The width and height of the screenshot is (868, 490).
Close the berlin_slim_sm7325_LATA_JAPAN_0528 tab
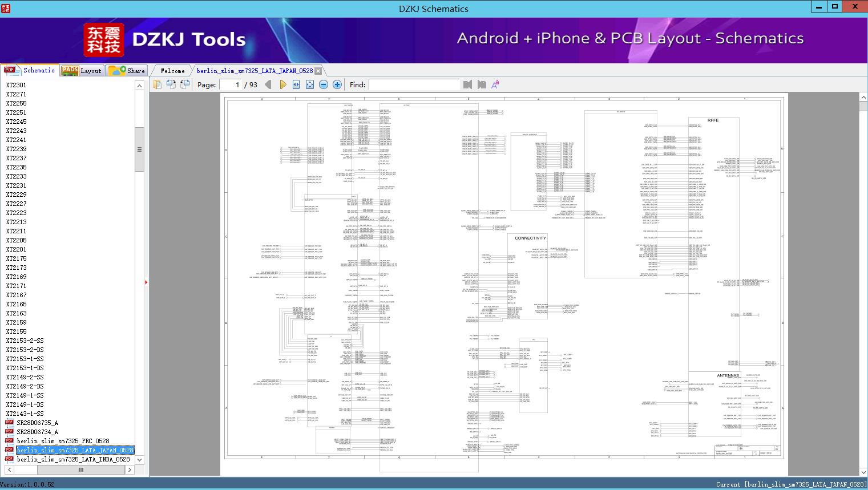click(318, 71)
